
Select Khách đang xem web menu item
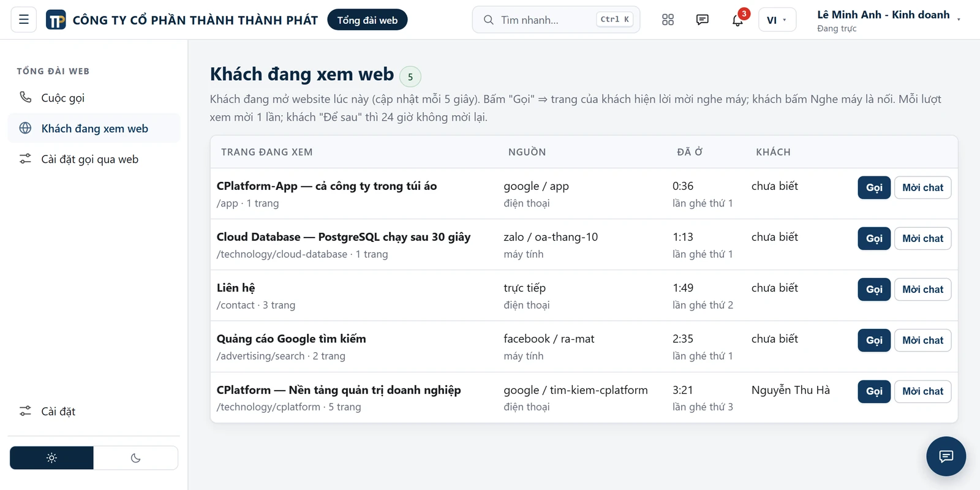tap(94, 129)
